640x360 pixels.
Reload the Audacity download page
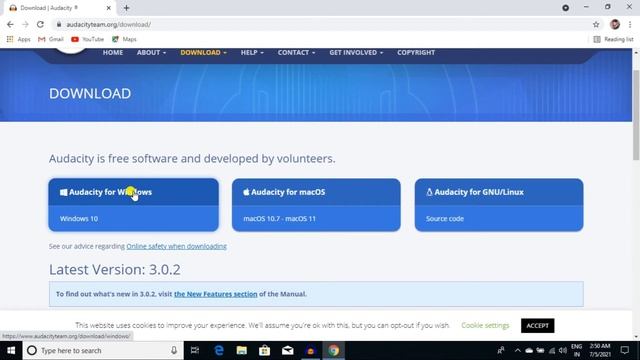(x=40, y=24)
